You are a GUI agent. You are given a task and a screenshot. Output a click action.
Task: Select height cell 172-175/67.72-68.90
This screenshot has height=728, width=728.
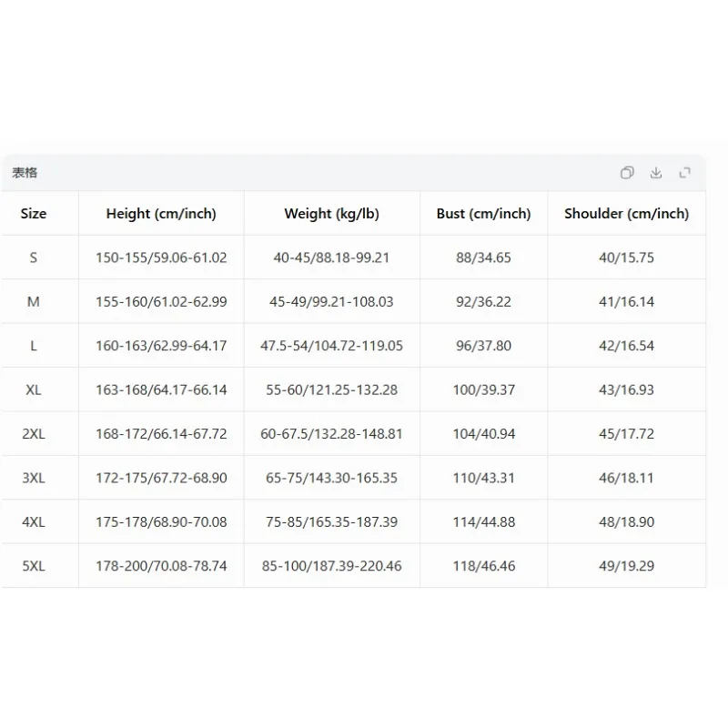161,478
